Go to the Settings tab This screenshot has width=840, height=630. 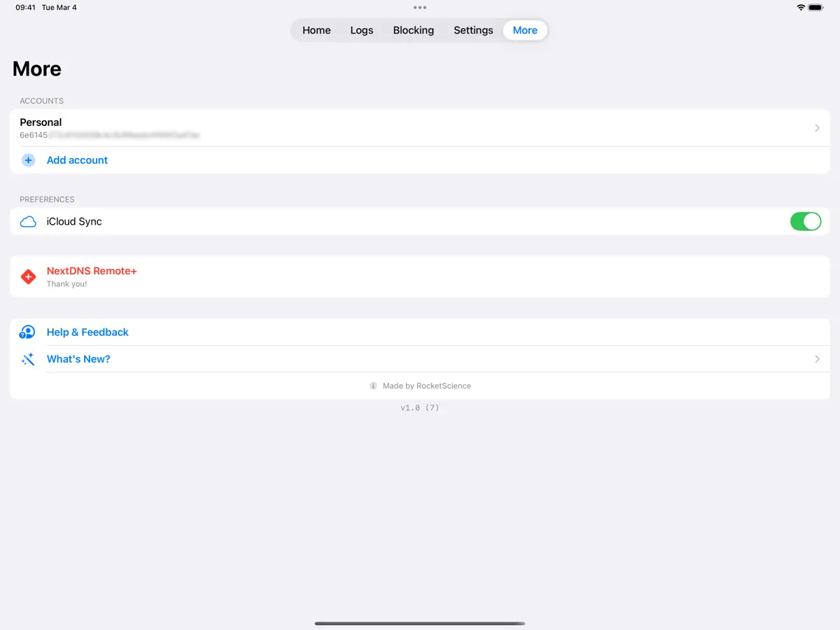coord(473,30)
